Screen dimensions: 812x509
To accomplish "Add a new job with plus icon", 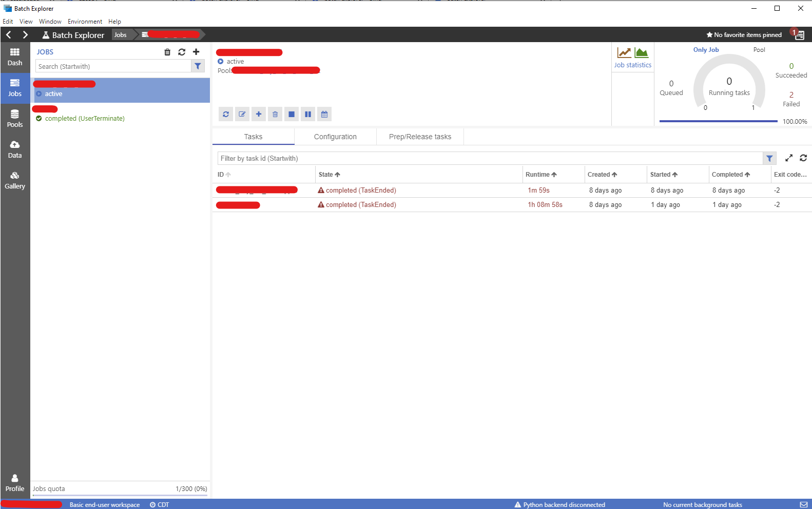I will [x=196, y=52].
